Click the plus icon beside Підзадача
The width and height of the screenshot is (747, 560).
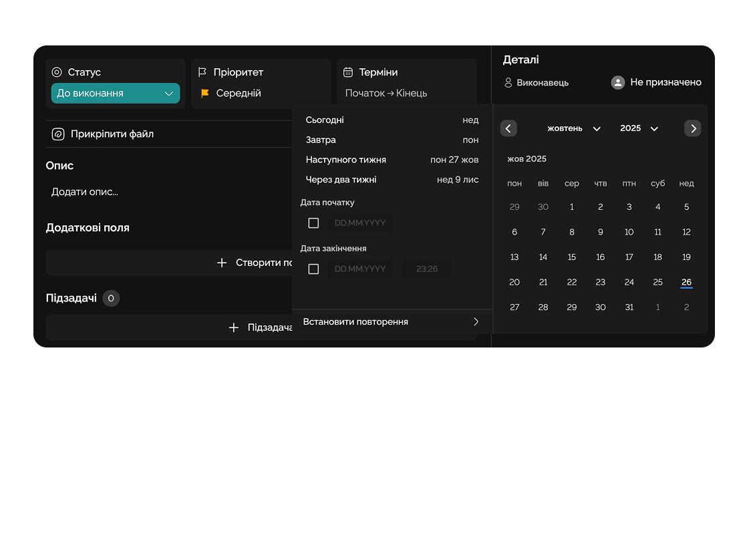[x=234, y=327]
